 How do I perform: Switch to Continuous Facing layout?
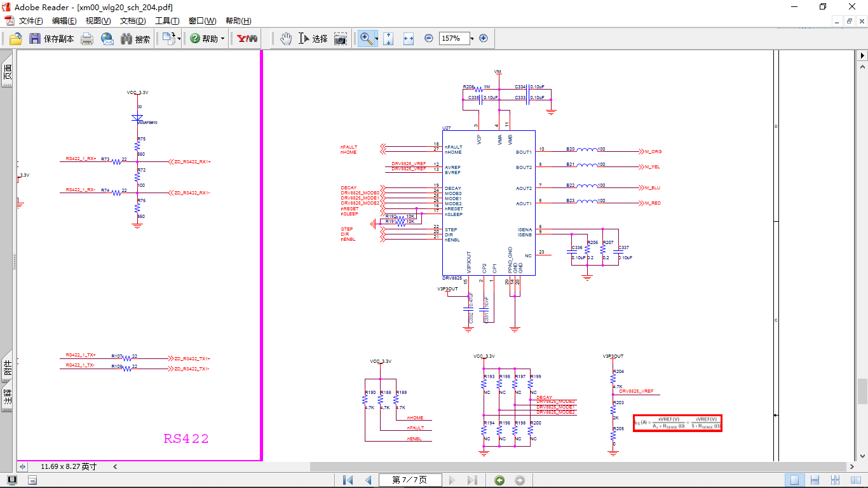[836, 480]
